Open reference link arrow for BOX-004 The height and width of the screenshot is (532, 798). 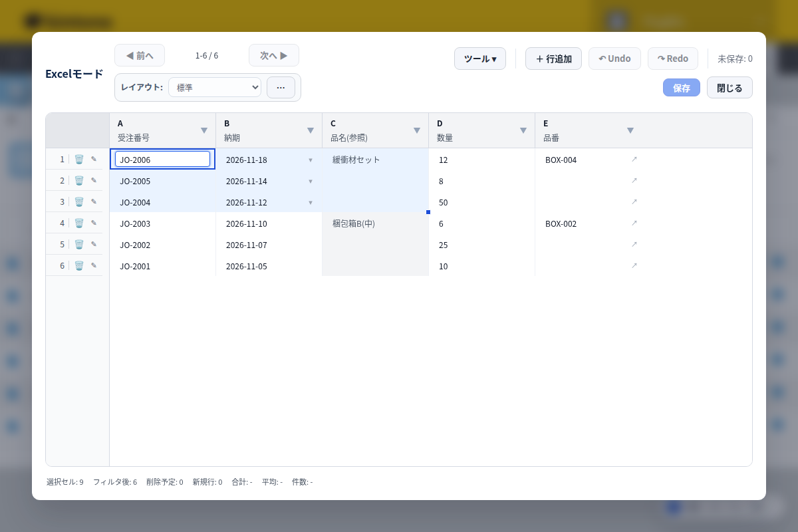pyautogui.click(x=634, y=160)
